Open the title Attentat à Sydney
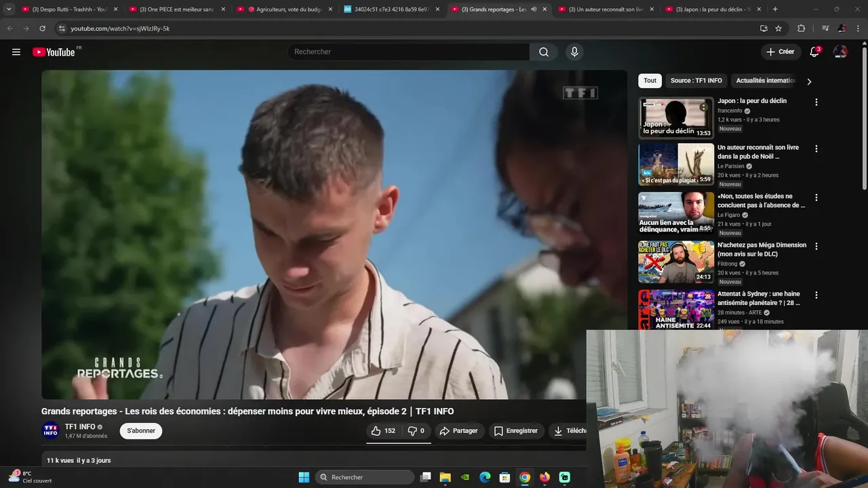This screenshot has width=868, height=488. 759,298
